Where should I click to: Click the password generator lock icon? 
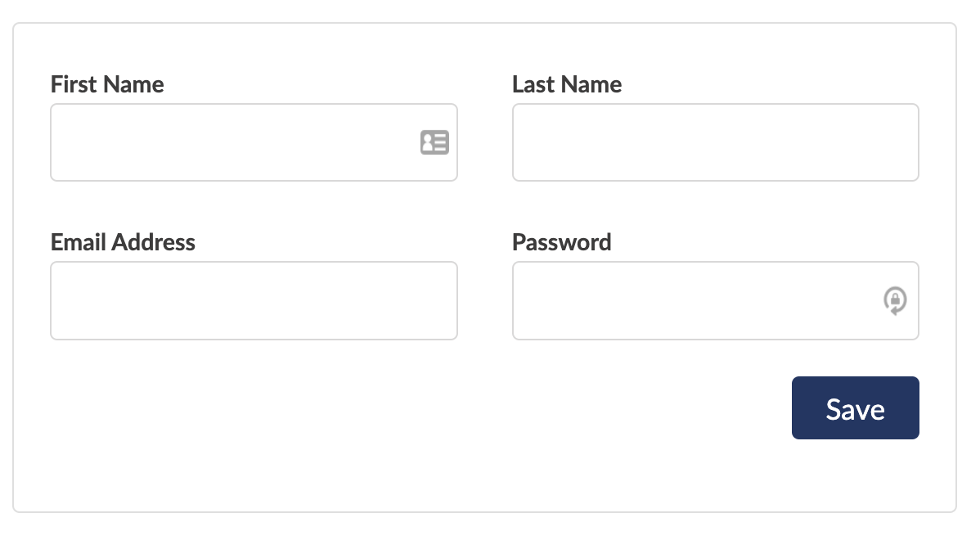pyautogui.click(x=895, y=300)
